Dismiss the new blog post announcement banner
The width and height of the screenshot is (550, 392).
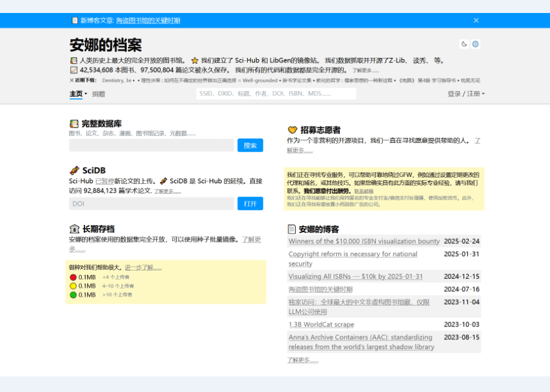click(477, 20)
